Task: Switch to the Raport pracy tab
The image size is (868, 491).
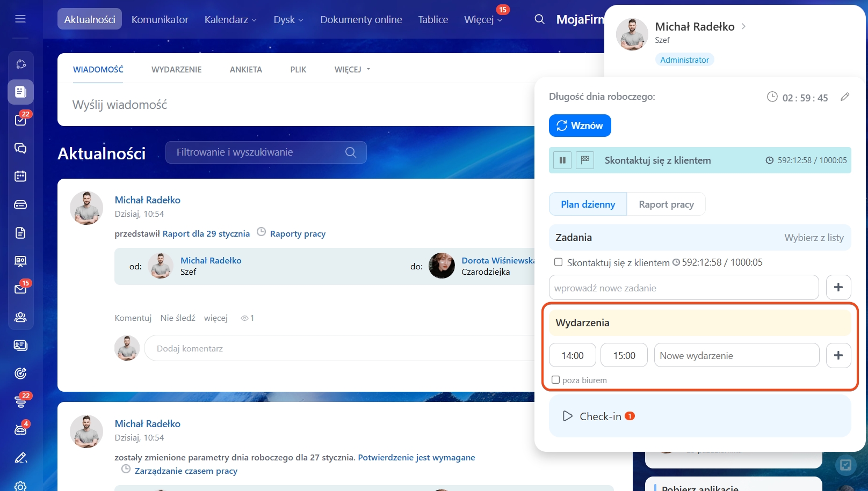Action: (666, 204)
